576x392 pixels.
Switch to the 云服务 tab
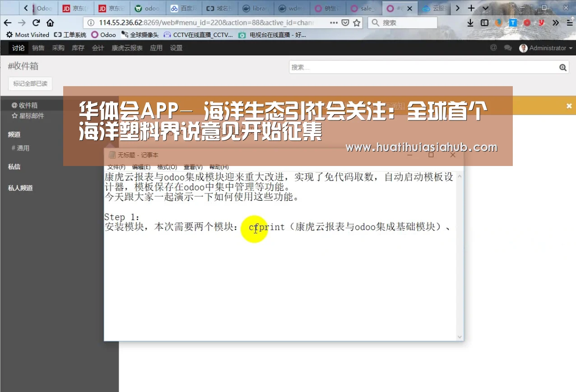click(x=434, y=8)
